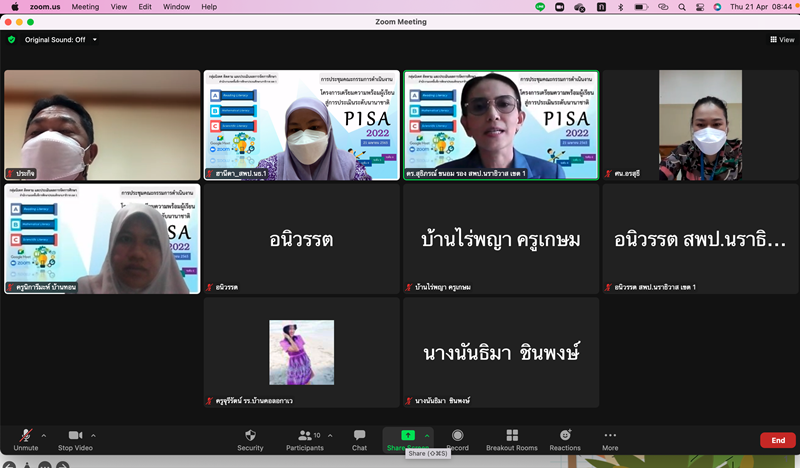Open the Meeting menu in menu bar

pos(85,6)
